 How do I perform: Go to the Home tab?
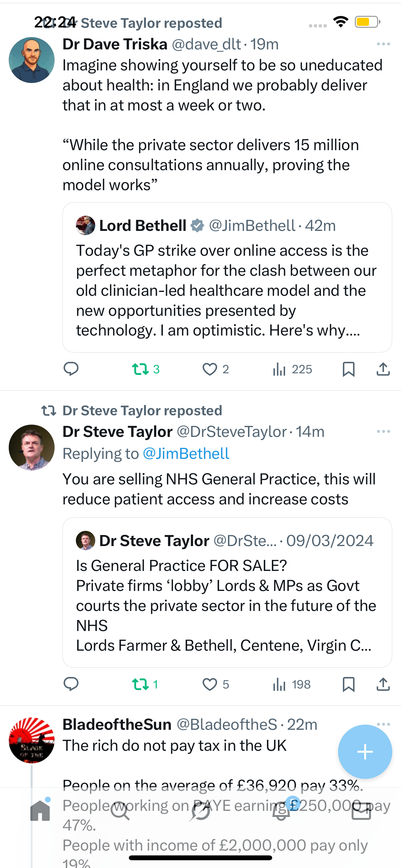click(x=40, y=811)
